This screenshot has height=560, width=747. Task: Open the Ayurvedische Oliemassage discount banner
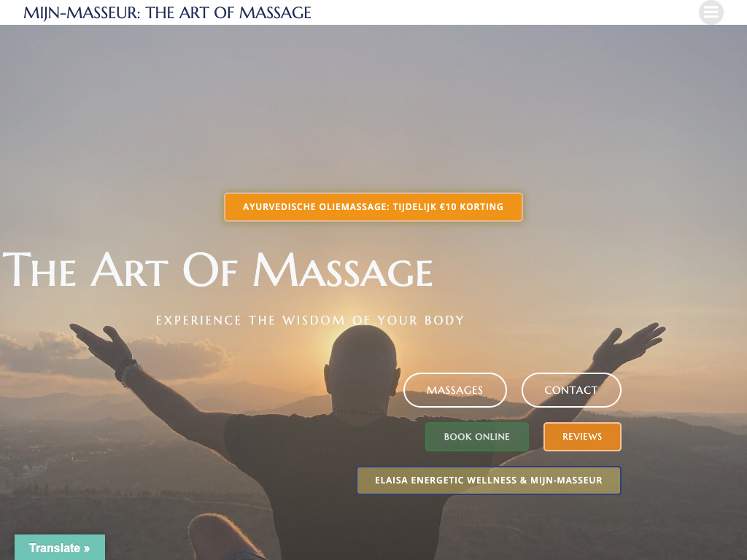tap(373, 206)
